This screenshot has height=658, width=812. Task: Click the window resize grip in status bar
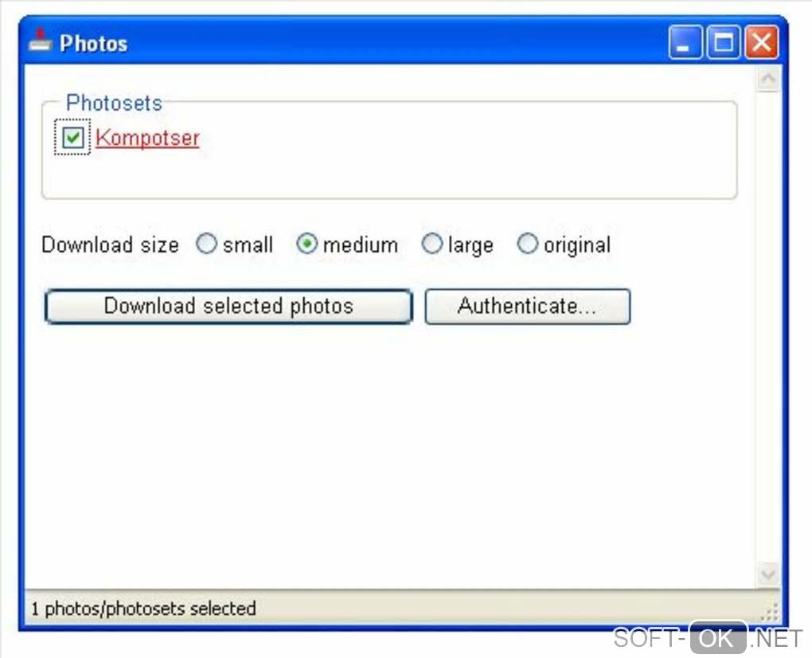[x=770, y=611]
